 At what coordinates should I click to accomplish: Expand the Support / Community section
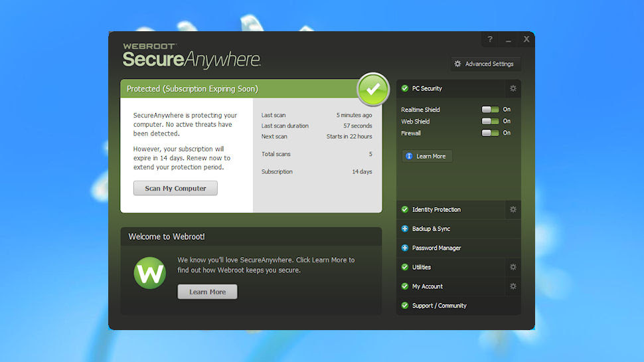click(459, 306)
